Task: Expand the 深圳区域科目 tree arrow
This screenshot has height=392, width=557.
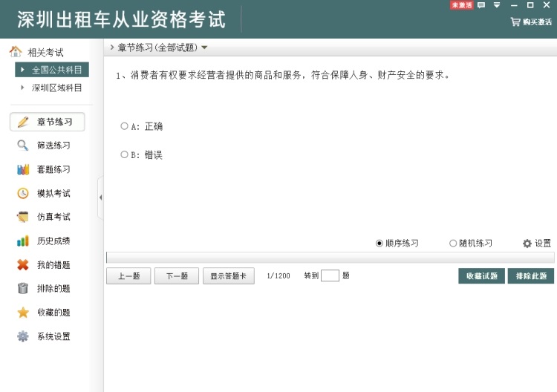Action: click(22, 88)
